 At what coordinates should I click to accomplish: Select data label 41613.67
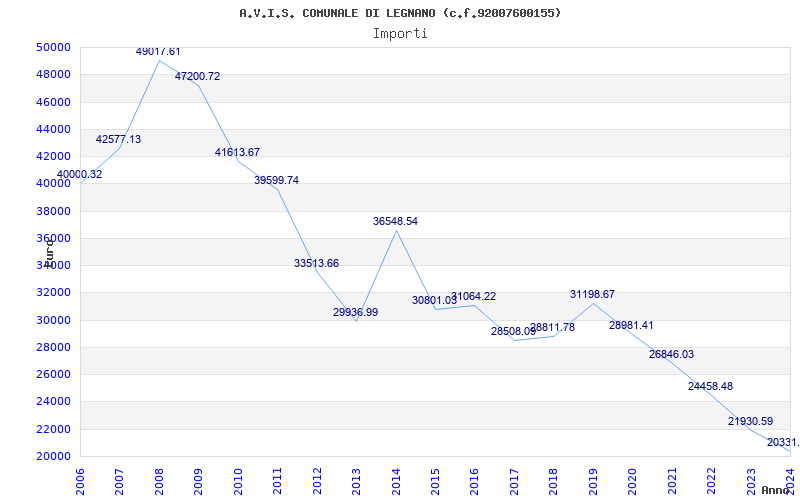pyautogui.click(x=237, y=152)
